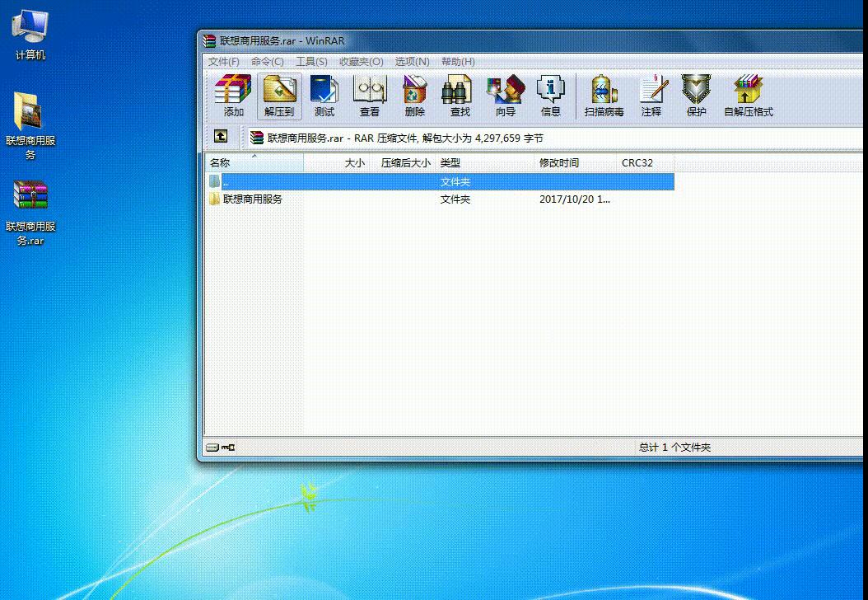Open the 计算机 desktop icon
868x600 pixels.
tap(30, 33)
